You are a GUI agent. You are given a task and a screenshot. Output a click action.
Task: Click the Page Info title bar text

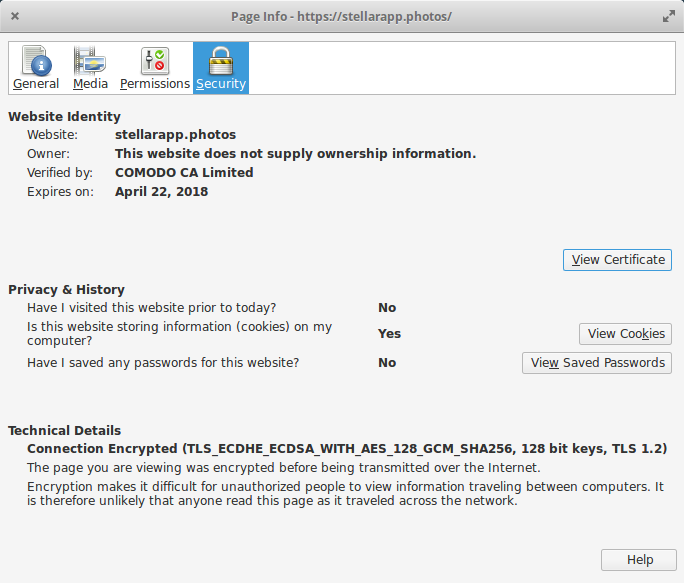(341, 17)
